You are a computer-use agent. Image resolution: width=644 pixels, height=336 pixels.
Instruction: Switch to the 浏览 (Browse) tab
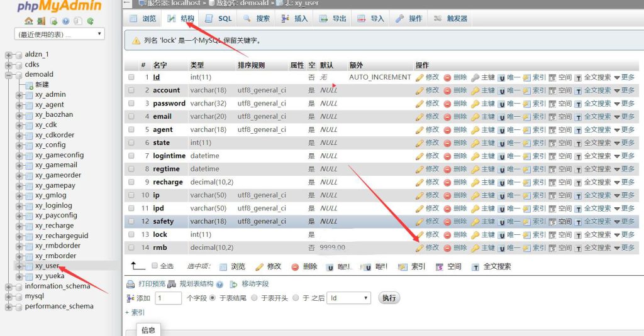point(143,18)
